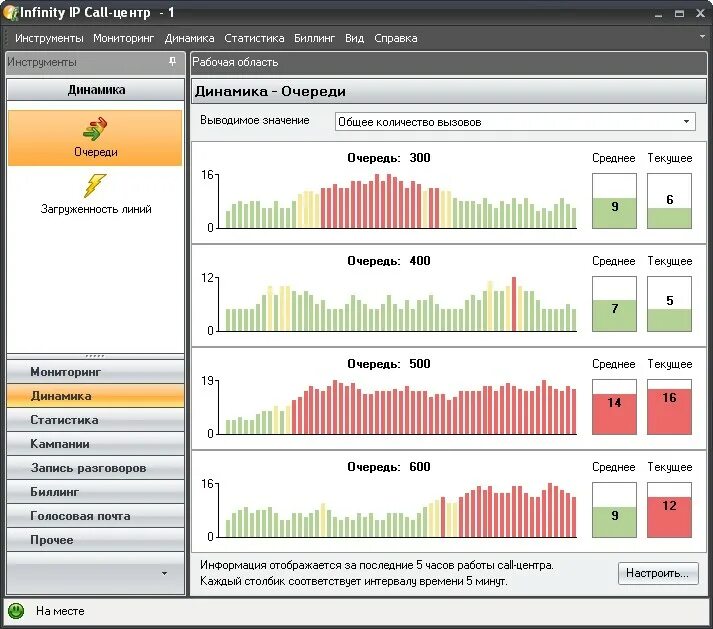Open the Инструменты menu
Screen dimensions: 713x629
point(49,38)
